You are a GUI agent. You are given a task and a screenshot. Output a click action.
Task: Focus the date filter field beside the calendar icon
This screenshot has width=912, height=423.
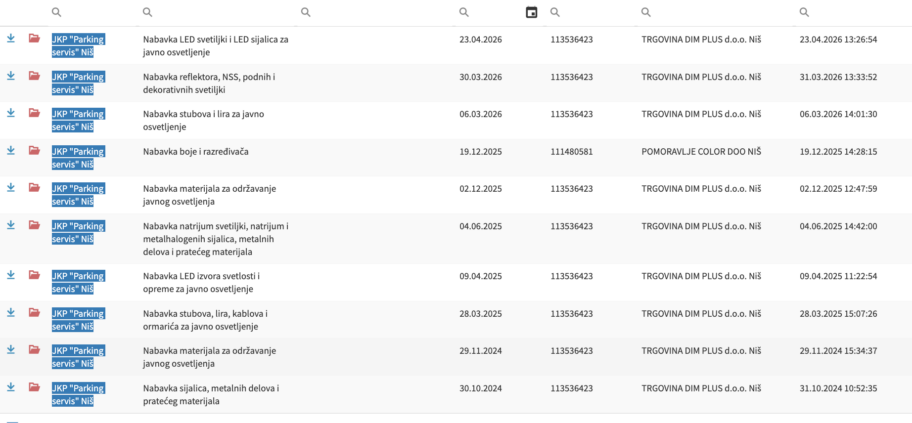[x=490, y=13]
